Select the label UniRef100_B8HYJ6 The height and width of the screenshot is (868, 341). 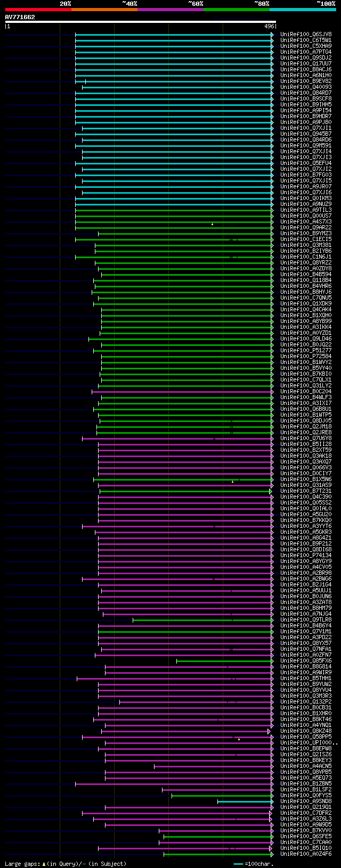coord(306,292)
